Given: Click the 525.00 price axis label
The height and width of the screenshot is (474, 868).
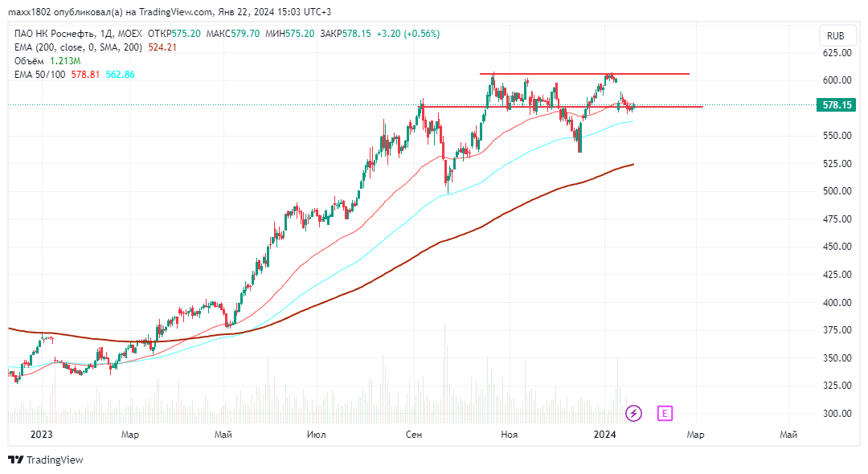Looking at the screenshot, I should [x=837, y=164].
